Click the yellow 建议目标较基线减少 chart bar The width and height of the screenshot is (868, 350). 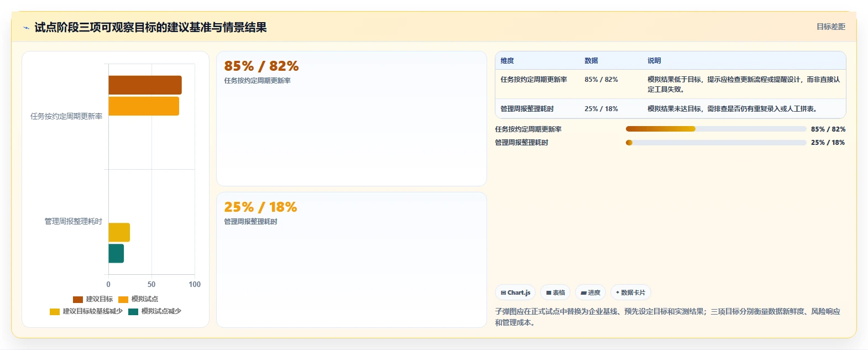click(x=119, y=232)
